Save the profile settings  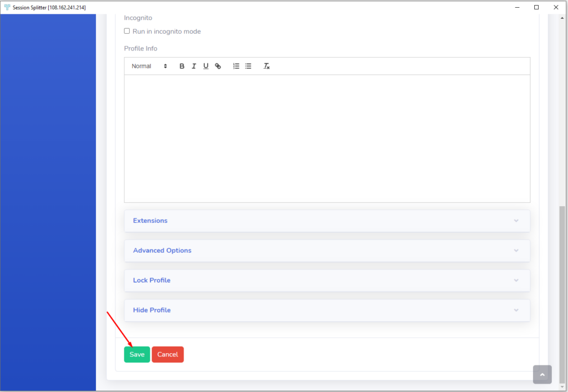coord(137,354)
